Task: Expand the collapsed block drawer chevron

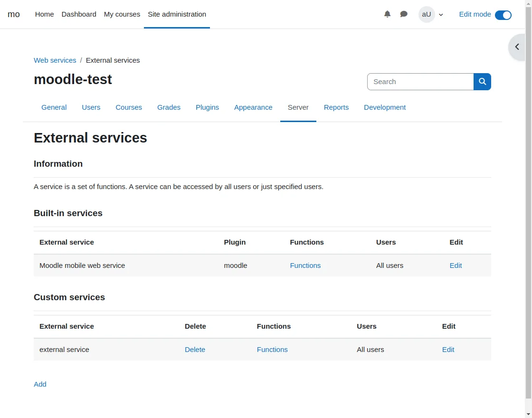Action: [517, 47]
